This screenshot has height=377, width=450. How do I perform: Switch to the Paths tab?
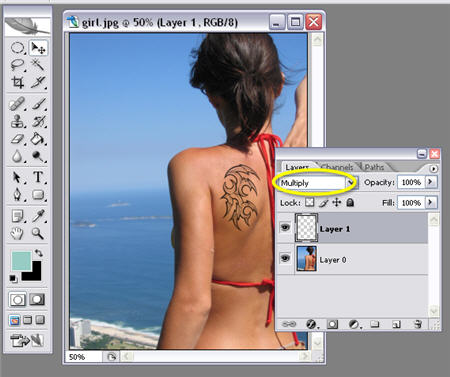pyautogui.click(x=374, y=167)
